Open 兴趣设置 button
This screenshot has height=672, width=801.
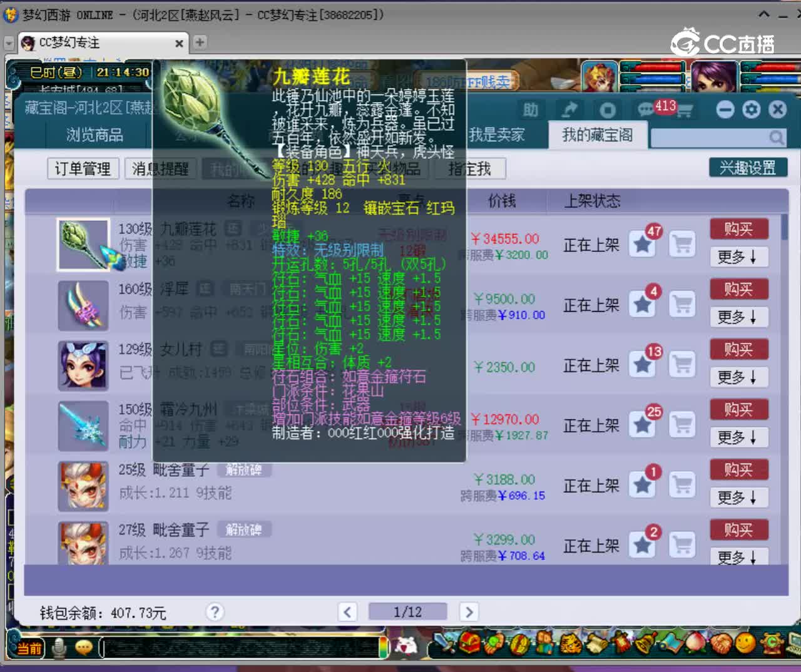coord(747,168)
